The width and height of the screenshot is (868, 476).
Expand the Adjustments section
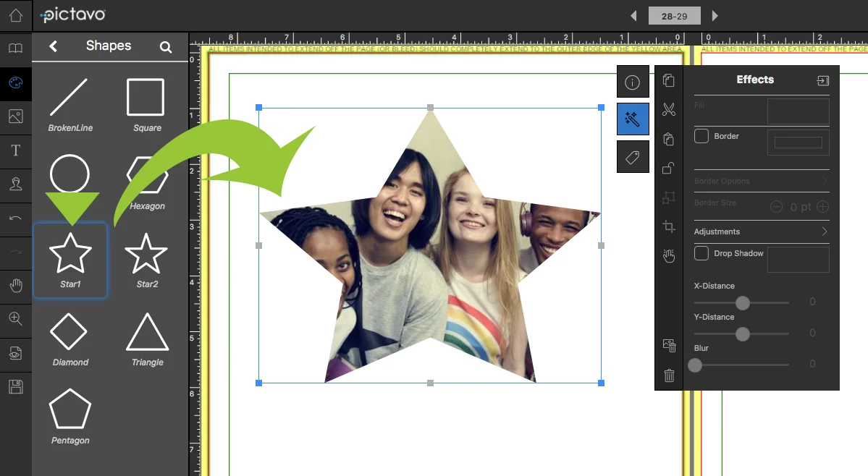tap(761, 231)
